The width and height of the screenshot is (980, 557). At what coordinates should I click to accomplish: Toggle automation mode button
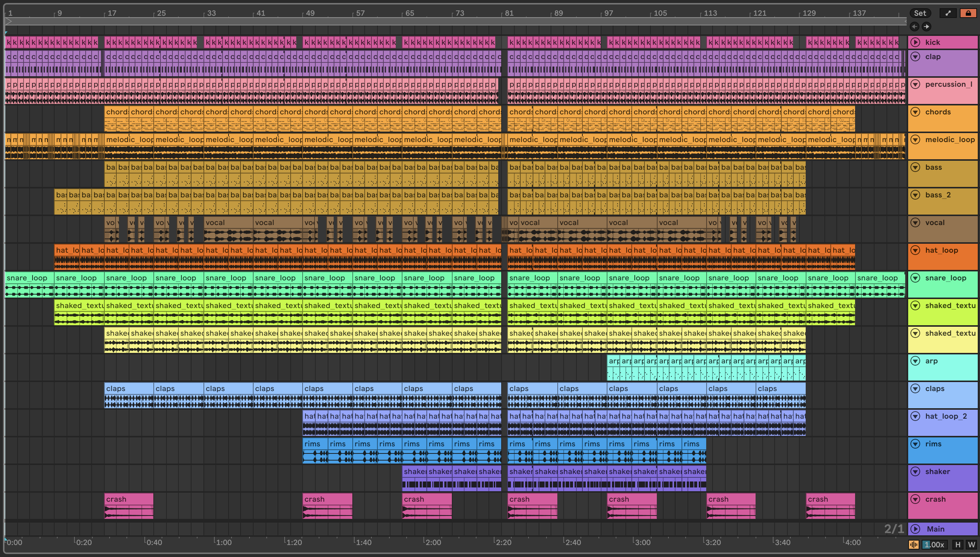coord(947,13)
